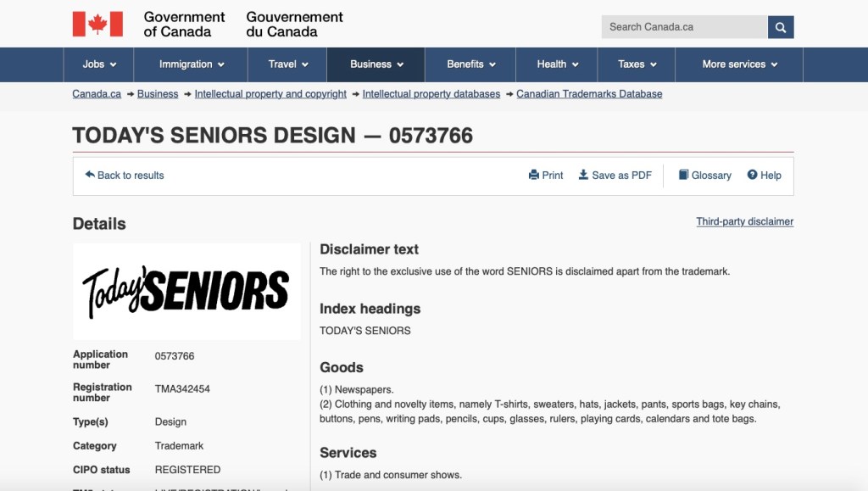Click the Search Canada.ca input field
The height and width of the screenshot is (491, 868).
coord(684,27)
